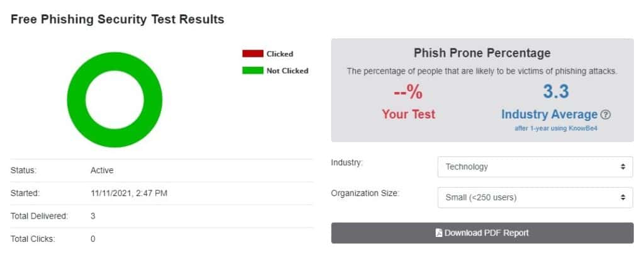Toggle the Not Clicked legend label
The width and height of the screenshot is (644, 264).
[287, 71]
